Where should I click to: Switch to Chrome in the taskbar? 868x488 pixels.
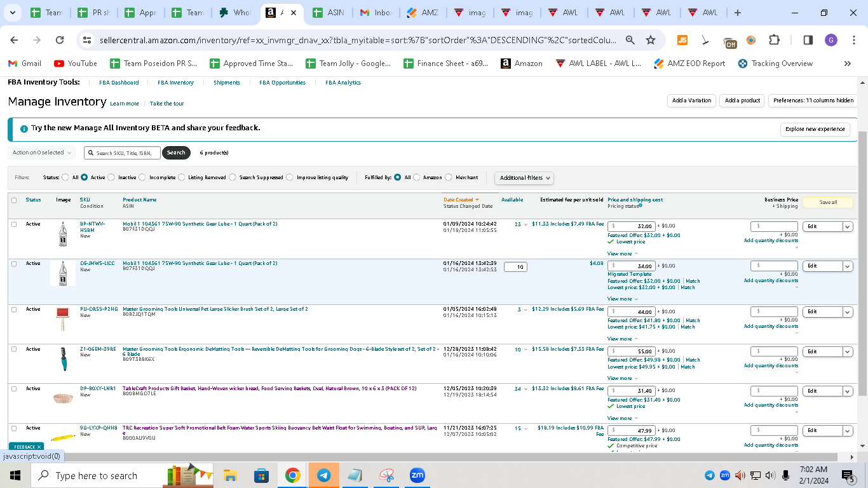pyautogui.click(x=292, y=475)
